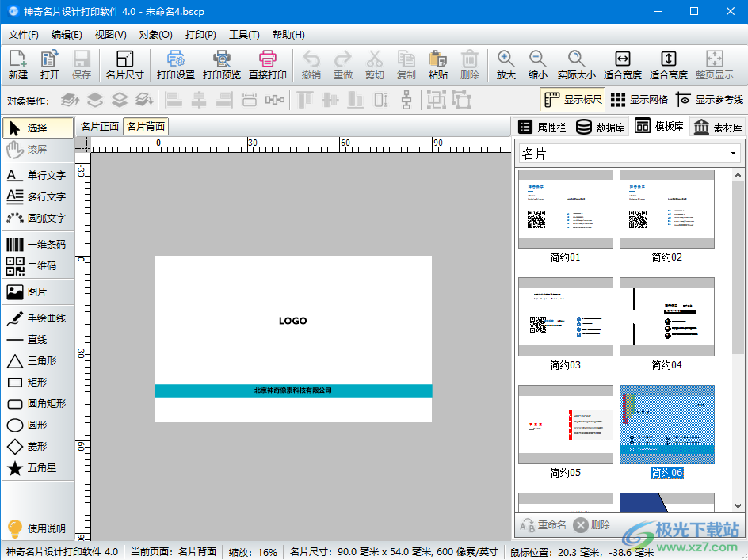Choose the 简约02 template thumbnail
Screen dimensions: 748x560
[x=667, y=209]
